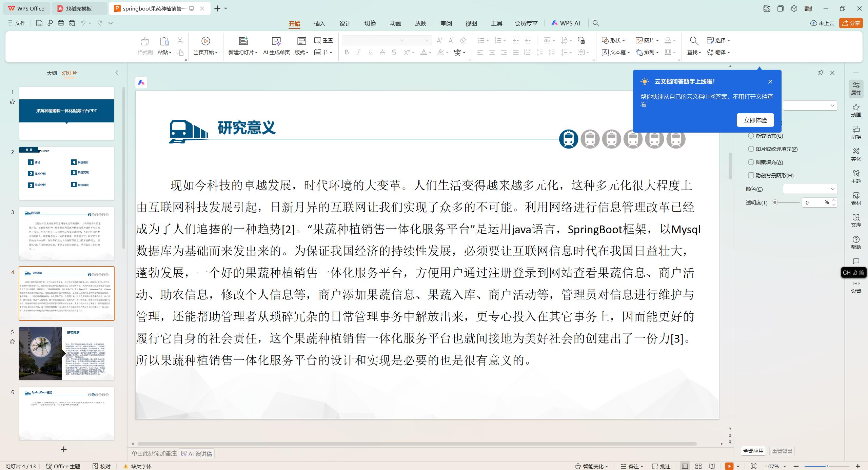868x470 pixels.
Task: Select the format painter (格式刷) tool
Action: pos(144,46)
